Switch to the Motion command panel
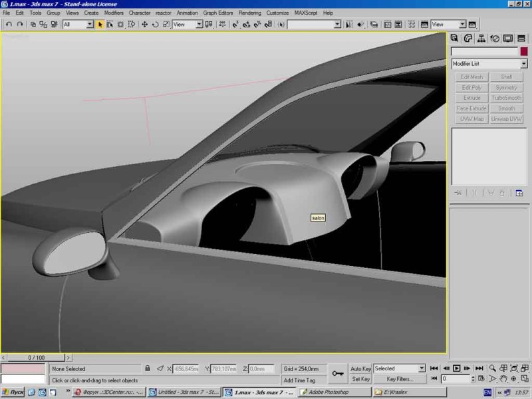 pyautogui.click(x=495, y=39)
